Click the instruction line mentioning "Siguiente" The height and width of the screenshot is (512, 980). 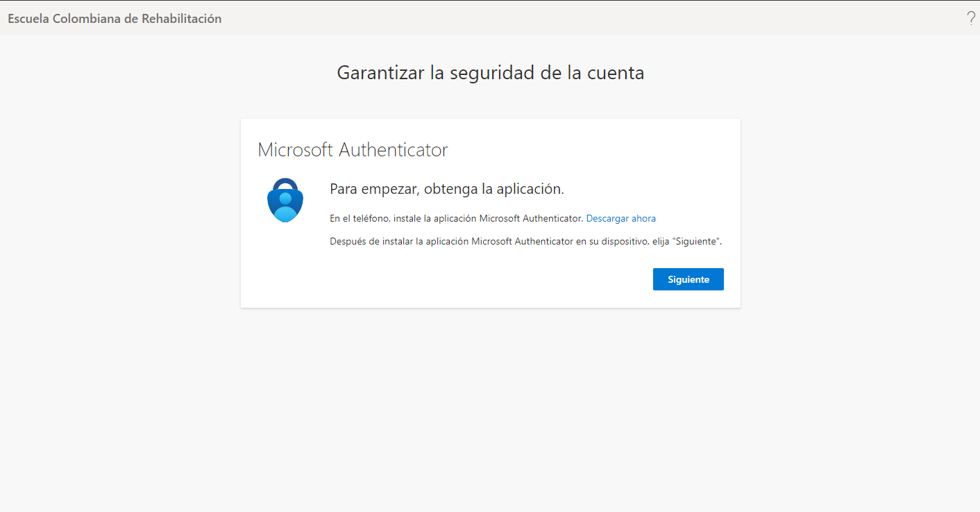click(525, 241)
